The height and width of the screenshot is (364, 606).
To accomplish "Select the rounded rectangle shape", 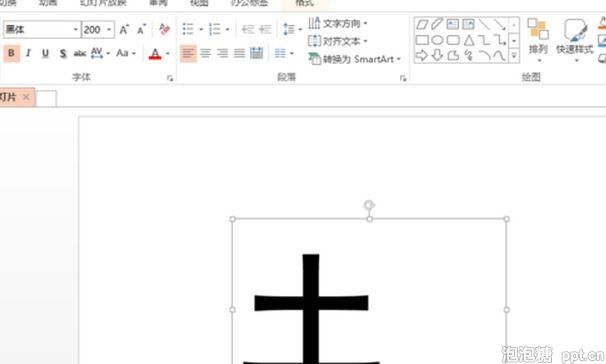I will click(x=453, y=40).
